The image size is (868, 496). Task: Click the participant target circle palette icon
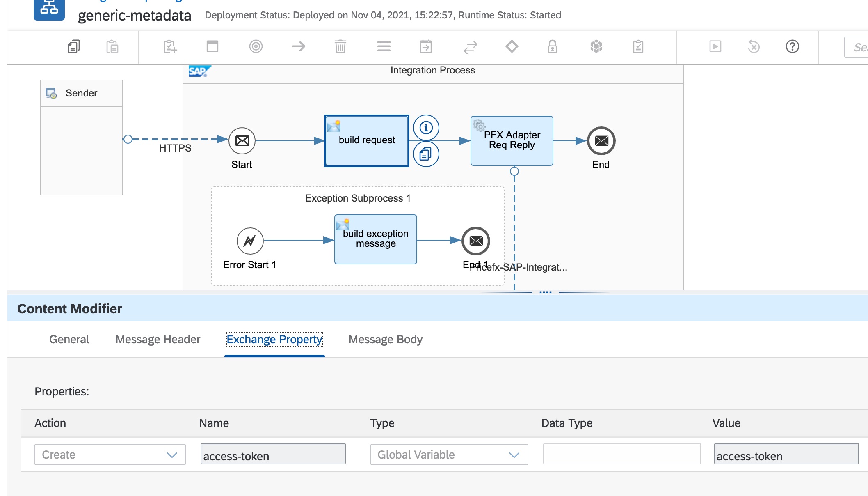point(256,46)
